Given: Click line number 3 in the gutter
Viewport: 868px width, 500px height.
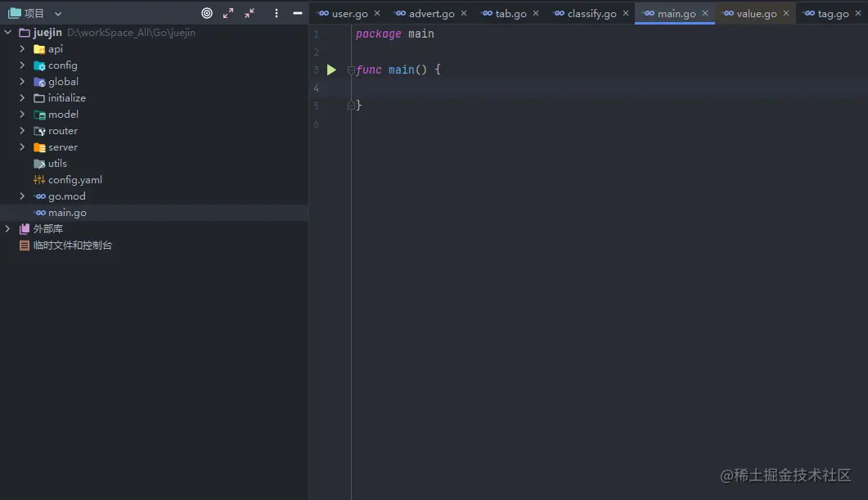Looking at the screenshot, I should [316, 70].
